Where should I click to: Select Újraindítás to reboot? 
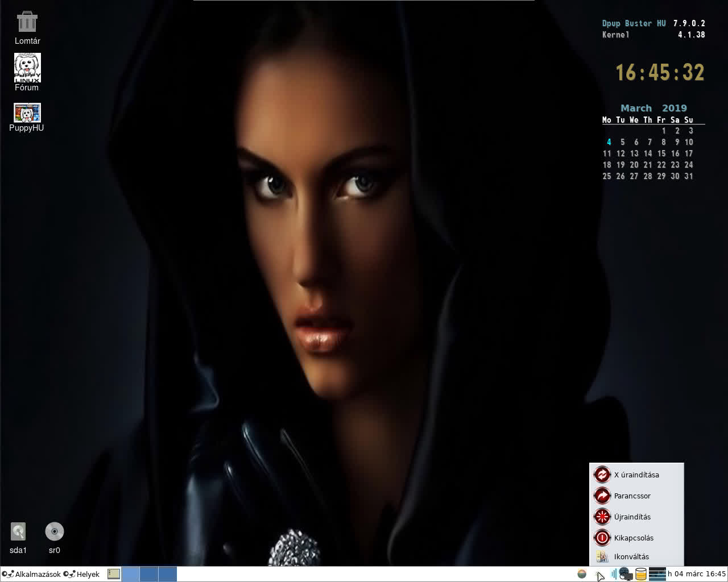point(636,517)
